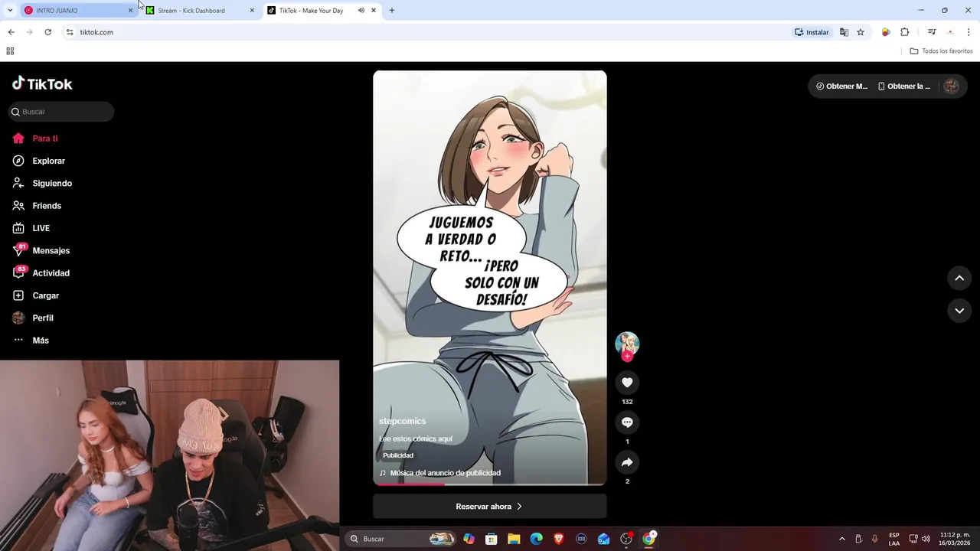The height and width of the screenshot is (551, 980).
Task: Open the apps grid in bookmarks bar
Action: click(10, 51)
